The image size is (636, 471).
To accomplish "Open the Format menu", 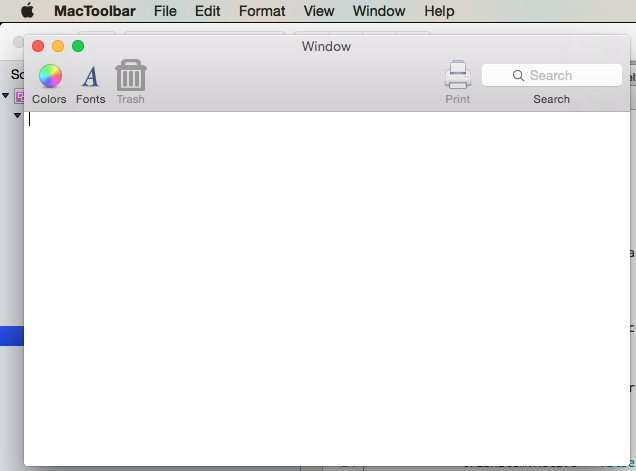I will coord(262,11).
